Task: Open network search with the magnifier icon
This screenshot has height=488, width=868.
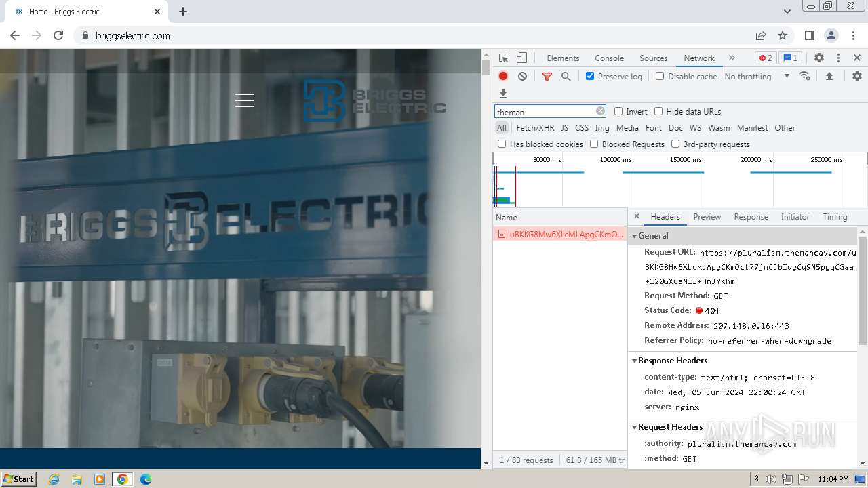Action: coord(566,77)
